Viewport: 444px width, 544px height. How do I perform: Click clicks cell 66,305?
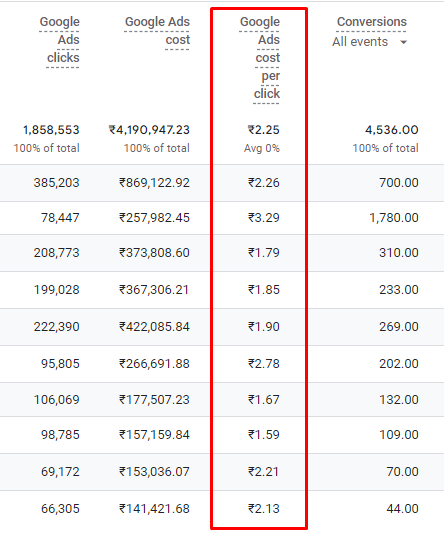tap(60, 509)
